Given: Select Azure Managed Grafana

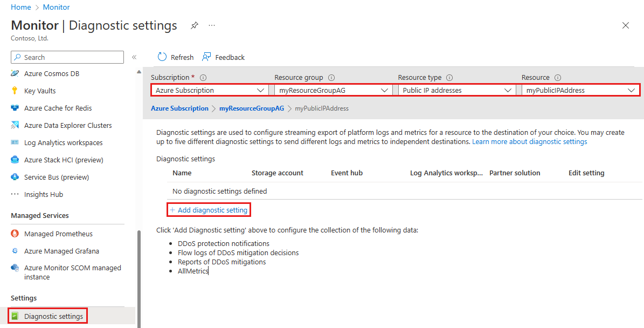Looking at the screenshot, I should pyautogui.click(x=59, y=251).
